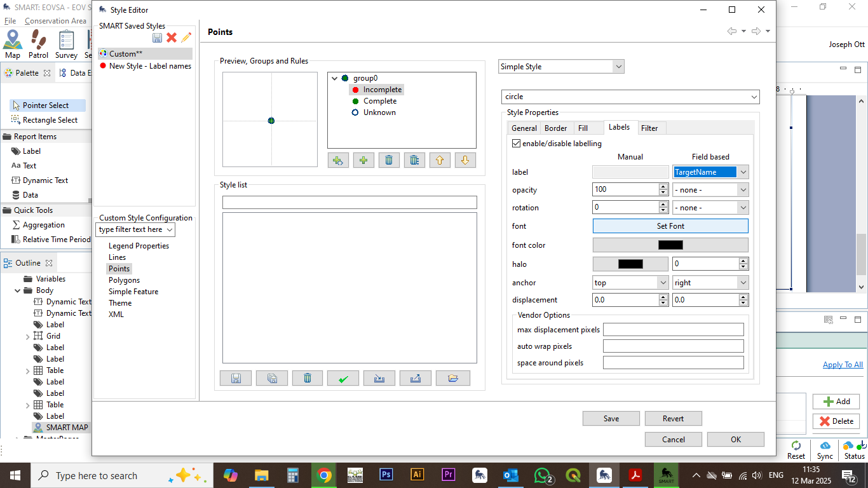This screenshot has width=868, height=488.
Task: Move selected rule down with yellow arrow
Action: coord(465,160)
